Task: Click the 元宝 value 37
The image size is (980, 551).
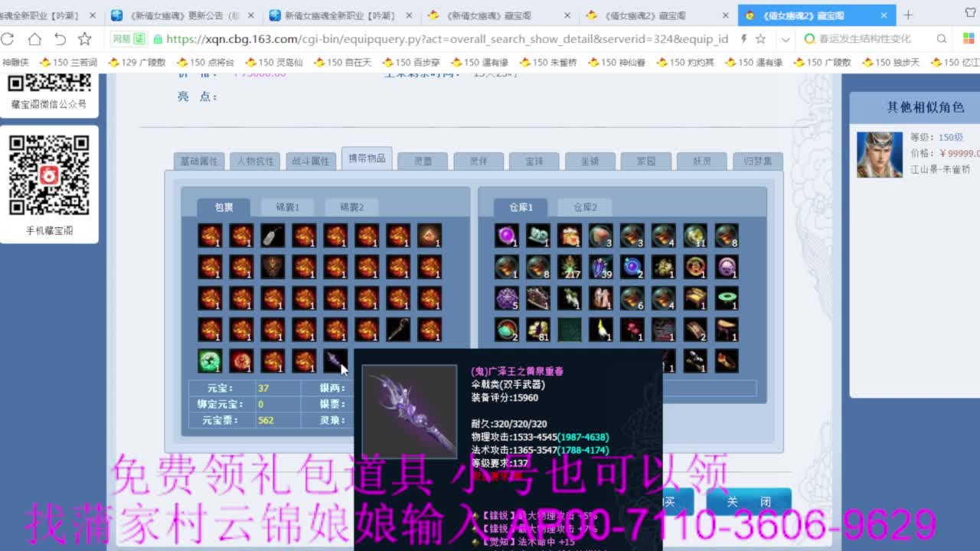Action: 263,388
